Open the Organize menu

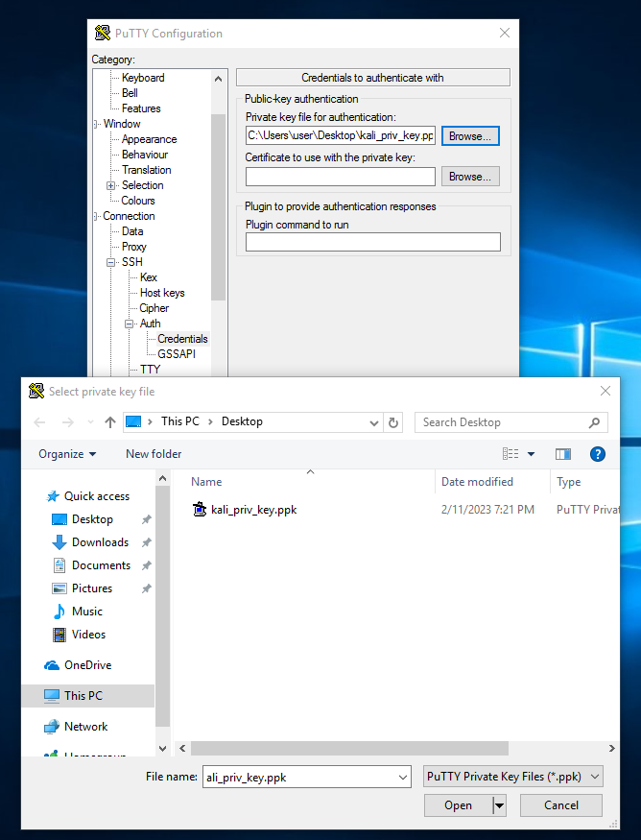tap(67, 454)
